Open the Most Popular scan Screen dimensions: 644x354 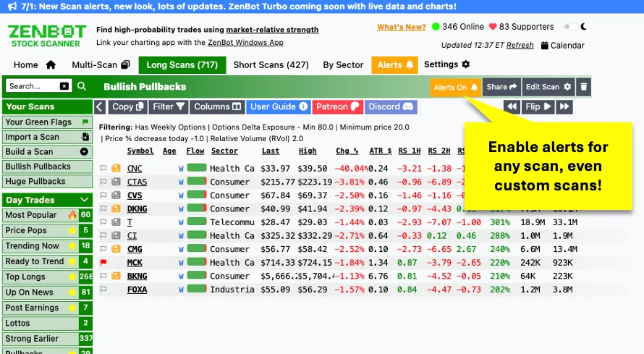47,215
